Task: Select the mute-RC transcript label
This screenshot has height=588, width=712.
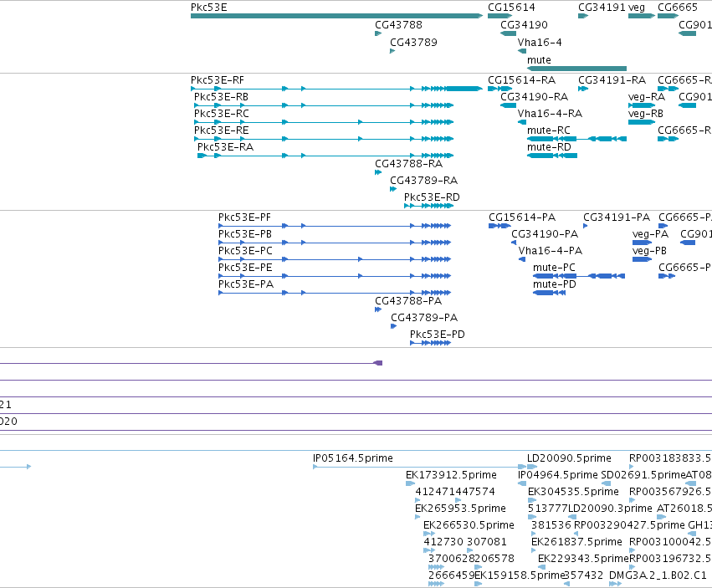Action: pyautogui.click(x=549, y=130)
